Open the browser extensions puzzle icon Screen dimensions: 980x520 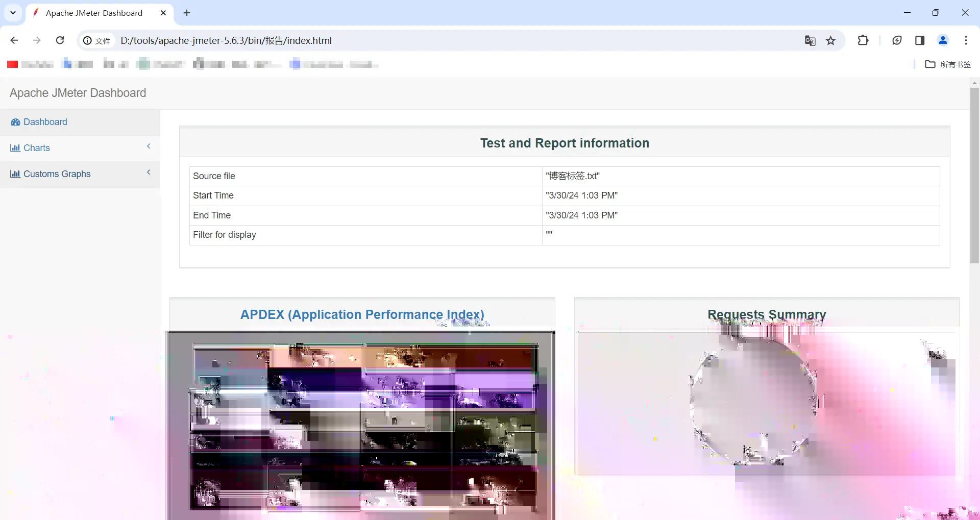[x=863, y=40]
